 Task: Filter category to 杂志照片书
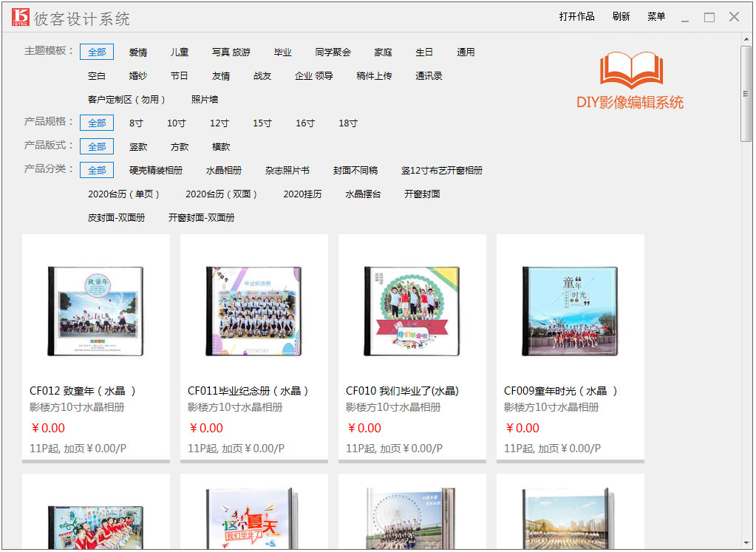(287, 170)
